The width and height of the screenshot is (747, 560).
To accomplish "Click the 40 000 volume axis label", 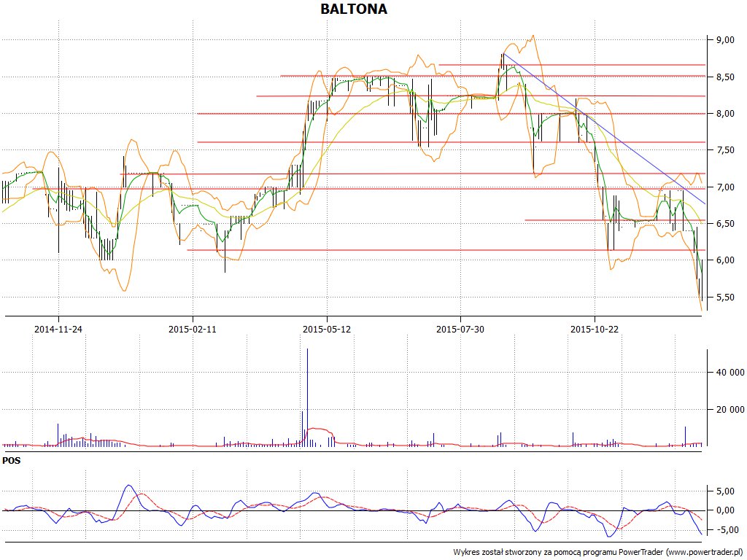I will tap(730, 373).
